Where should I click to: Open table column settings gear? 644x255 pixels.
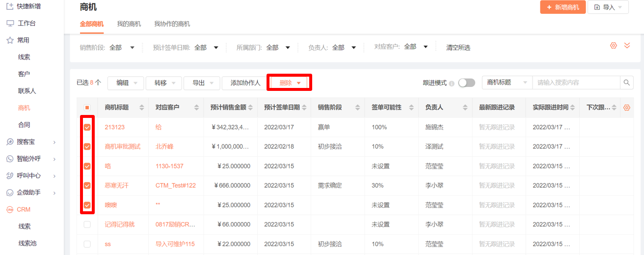(626, 108)
